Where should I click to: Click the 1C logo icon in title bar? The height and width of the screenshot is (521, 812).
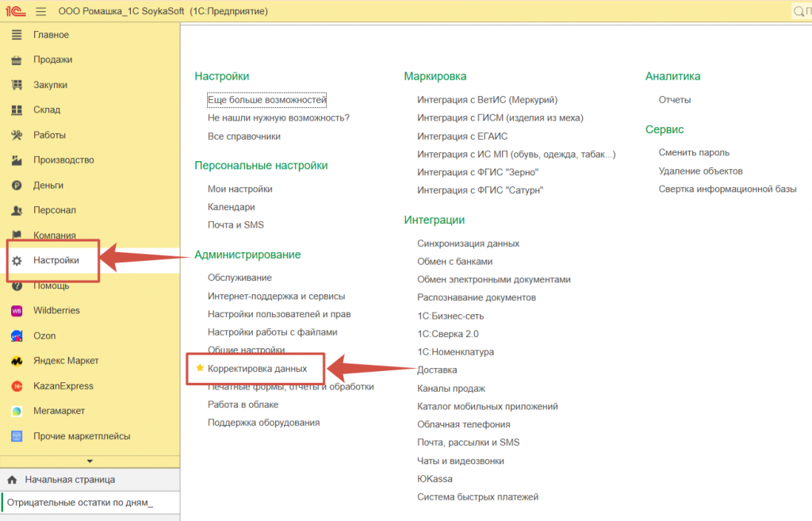[x=15, y=11]
